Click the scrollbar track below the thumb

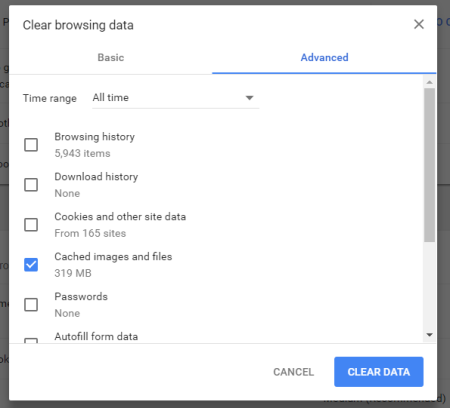[429, 286]
